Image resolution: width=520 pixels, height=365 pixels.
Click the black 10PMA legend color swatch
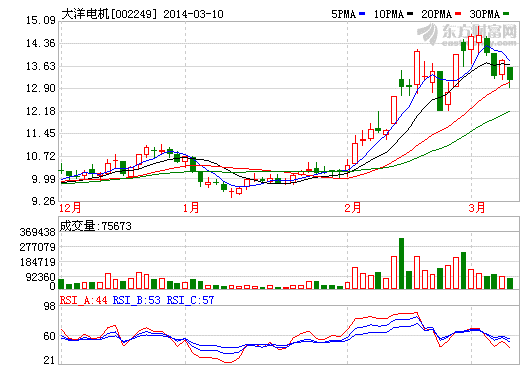410,14
